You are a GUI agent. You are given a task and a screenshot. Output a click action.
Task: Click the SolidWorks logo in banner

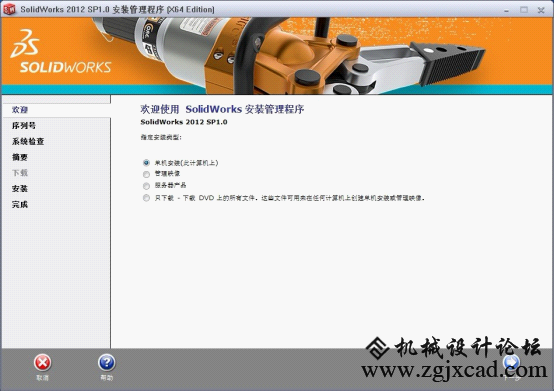61,52
